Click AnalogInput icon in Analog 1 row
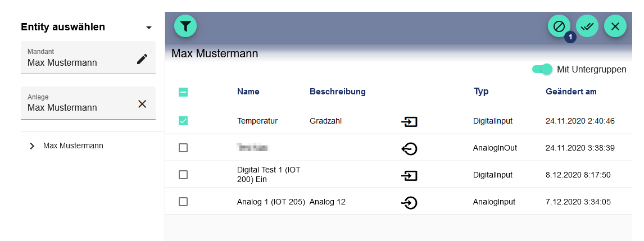Image resolution: width=644 pixels, height=241 pixels. 409,202
